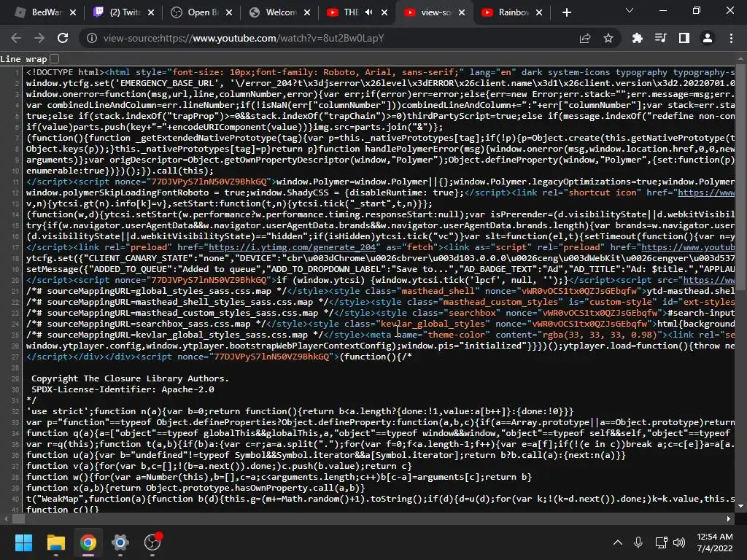The image size is (747, 560).
Task: Open the network tray icon
Action: coord(661,542)
